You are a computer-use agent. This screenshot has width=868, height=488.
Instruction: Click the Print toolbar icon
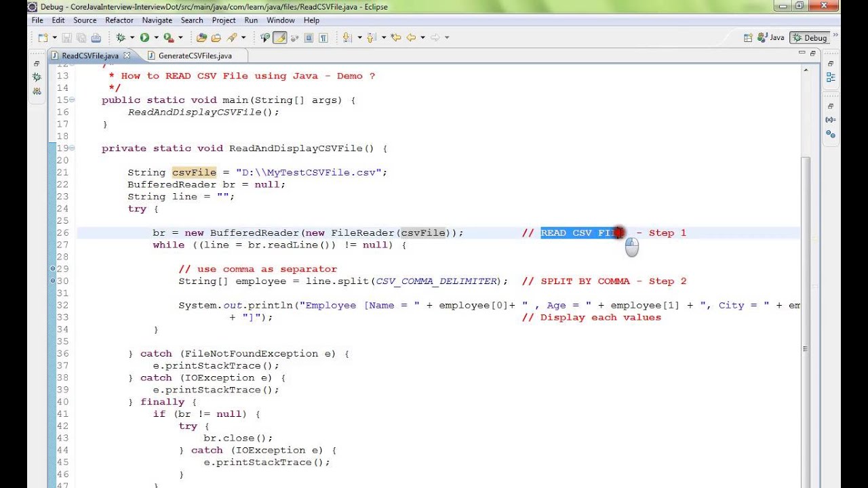[x=96, y=38]
